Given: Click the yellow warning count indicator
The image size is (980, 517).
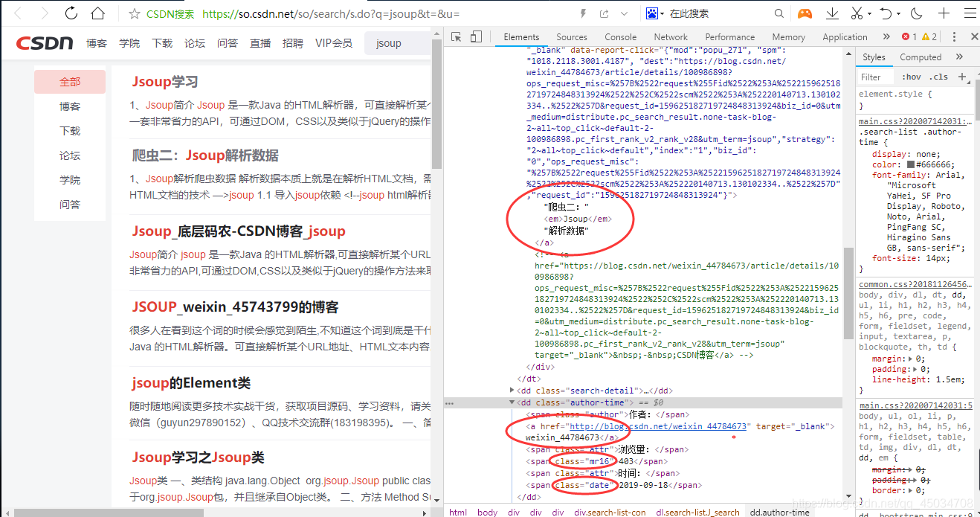Looking at the screenshot, I should point(929,36).
